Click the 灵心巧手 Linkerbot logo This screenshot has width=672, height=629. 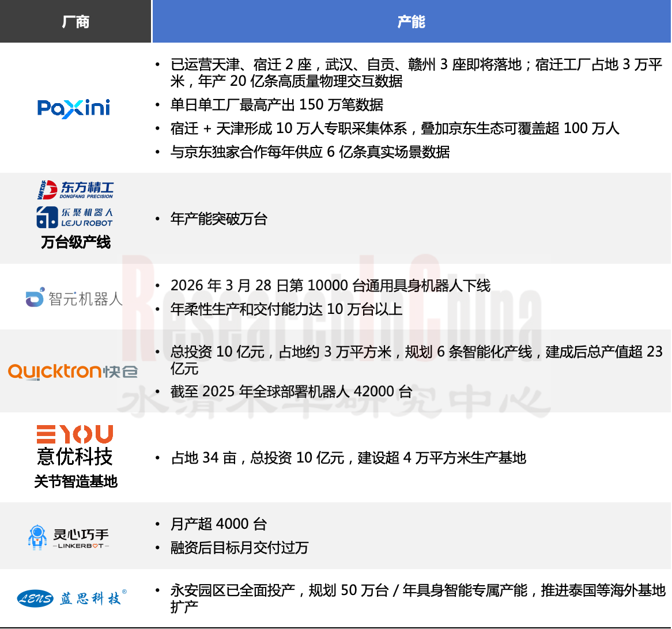coord(69,537)
